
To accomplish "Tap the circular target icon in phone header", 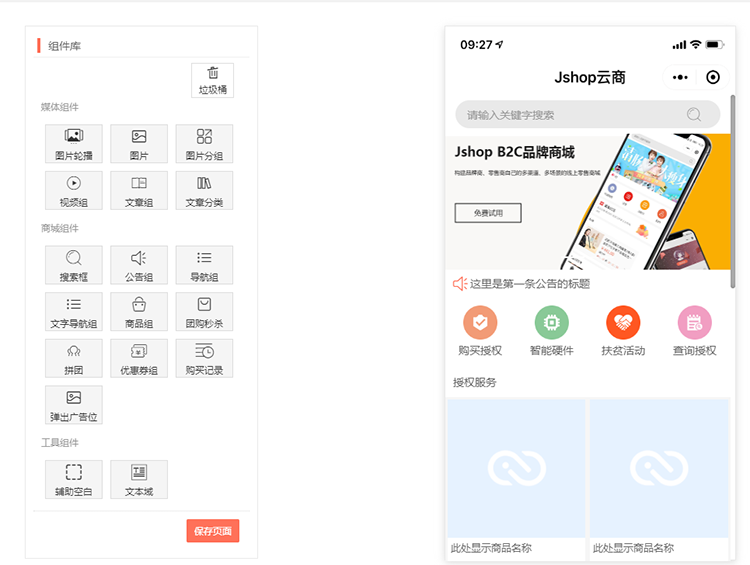I will click(713, 77).
